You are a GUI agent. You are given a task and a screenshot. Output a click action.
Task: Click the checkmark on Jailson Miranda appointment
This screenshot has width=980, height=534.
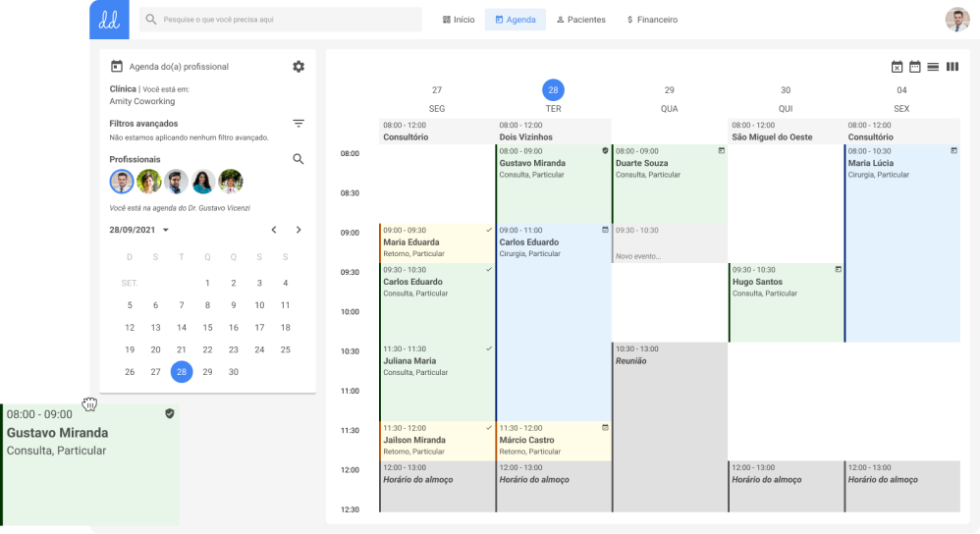click(x=489, y=428)
